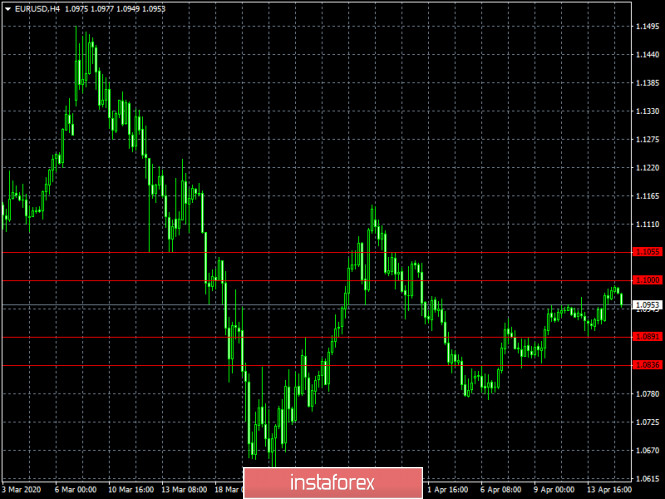The image size is (665, 499).
Task: Click the 13 Apr 16:00 time label
Action: coord(609,490)
